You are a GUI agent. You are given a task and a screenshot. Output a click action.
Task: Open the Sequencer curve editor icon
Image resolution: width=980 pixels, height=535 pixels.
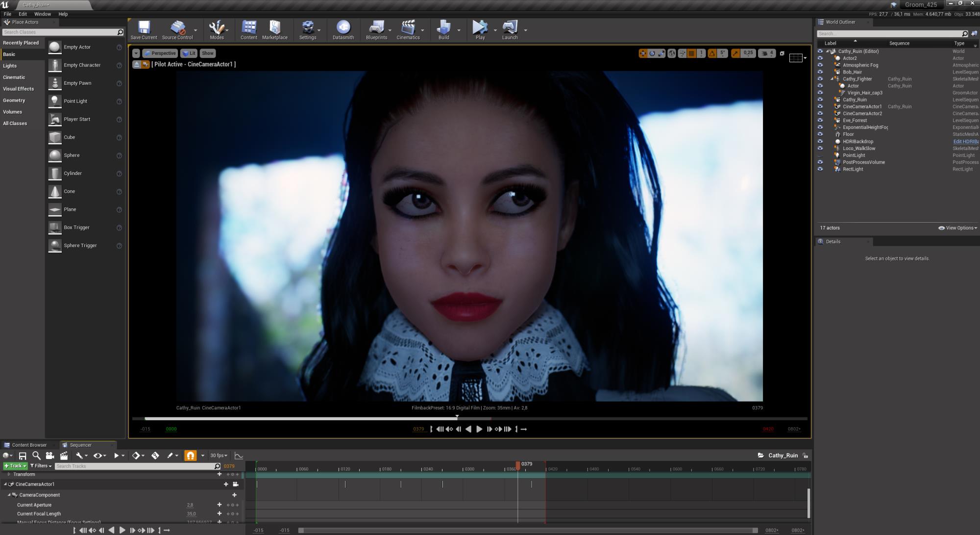239,456
